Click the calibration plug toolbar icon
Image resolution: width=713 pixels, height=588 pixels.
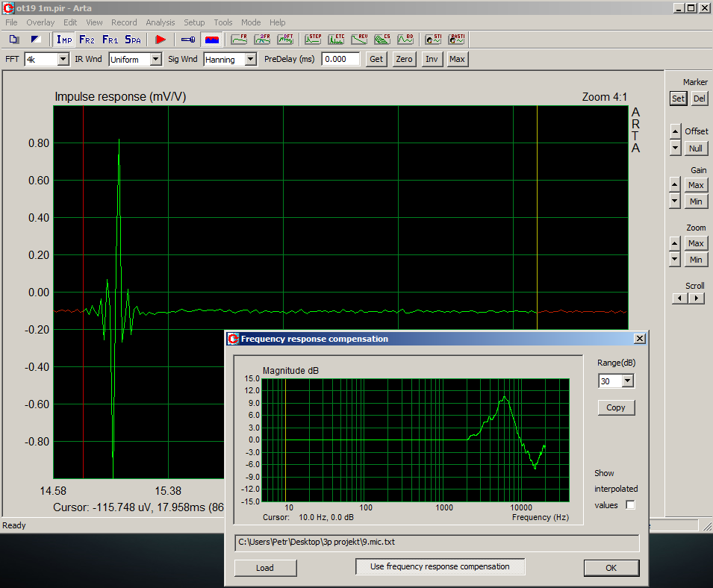pos(188,40)
